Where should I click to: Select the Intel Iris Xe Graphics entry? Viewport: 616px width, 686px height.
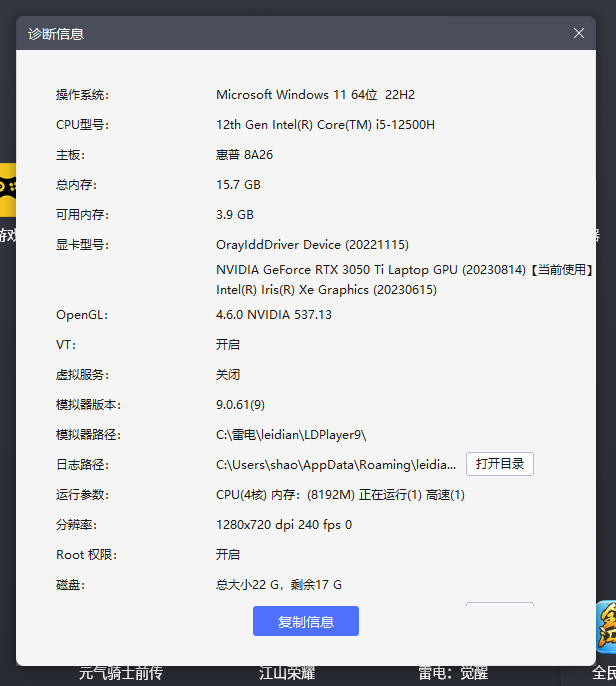click(x=326, y=290)
